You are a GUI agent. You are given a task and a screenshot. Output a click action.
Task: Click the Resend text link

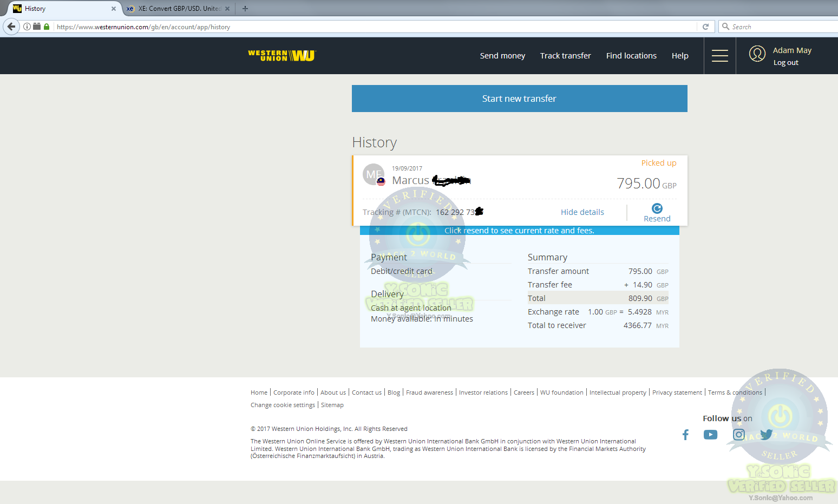[657, 219]
